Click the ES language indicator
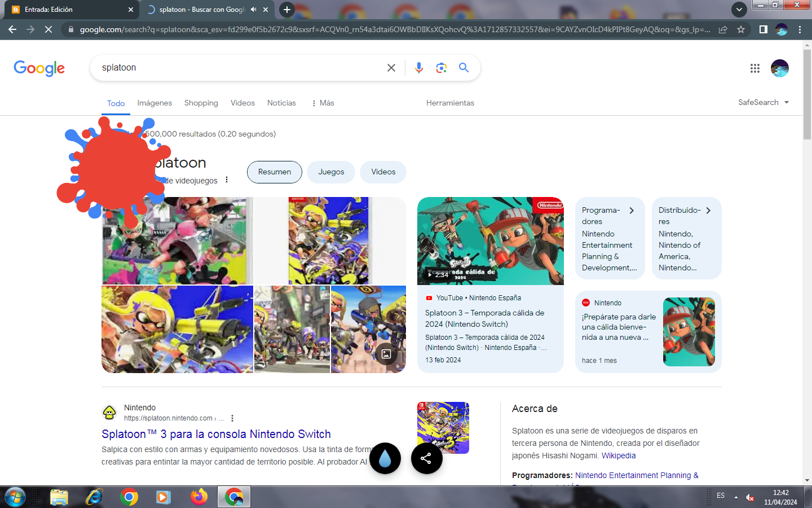Image resolution: width=812 pixels, height=508 pixels. point(721,496)
